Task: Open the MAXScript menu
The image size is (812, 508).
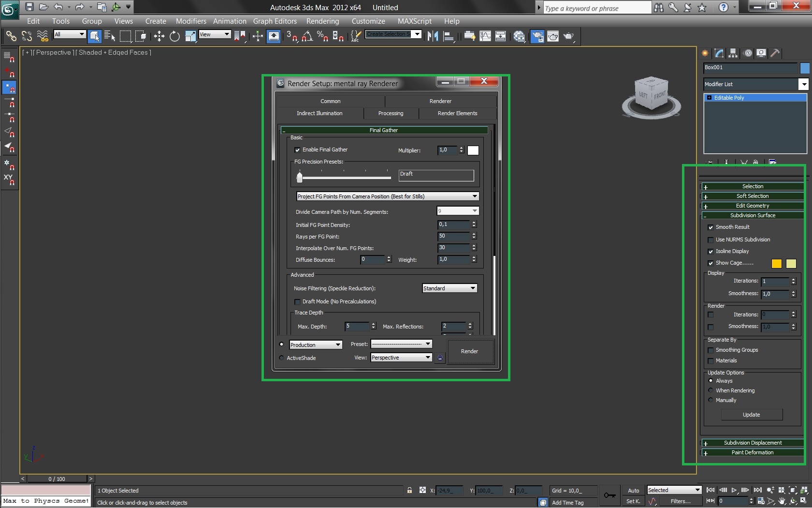Action: pos(414,21)
